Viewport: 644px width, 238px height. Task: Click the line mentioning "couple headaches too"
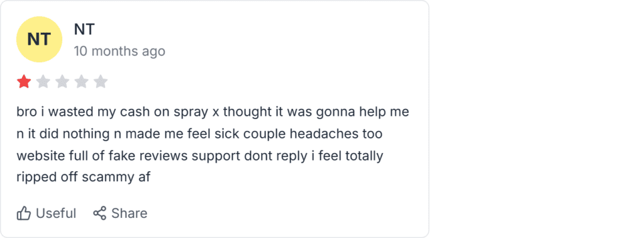point(199,134)
